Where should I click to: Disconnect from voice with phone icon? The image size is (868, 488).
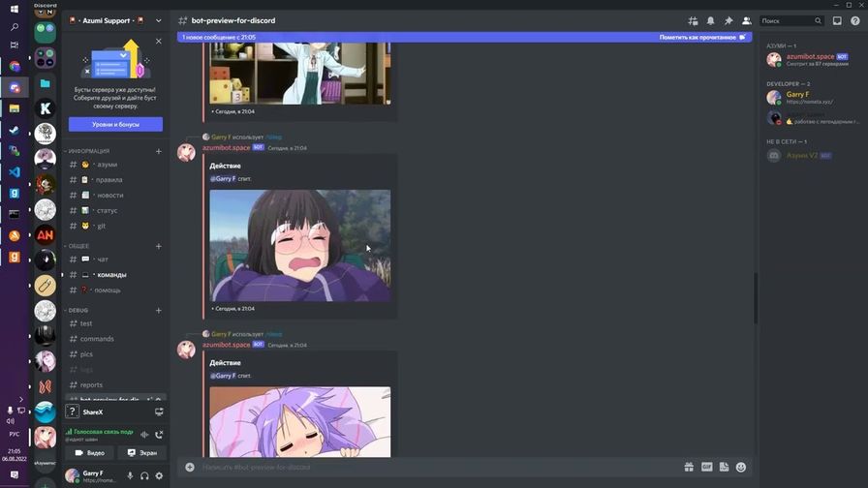point(159,435)
